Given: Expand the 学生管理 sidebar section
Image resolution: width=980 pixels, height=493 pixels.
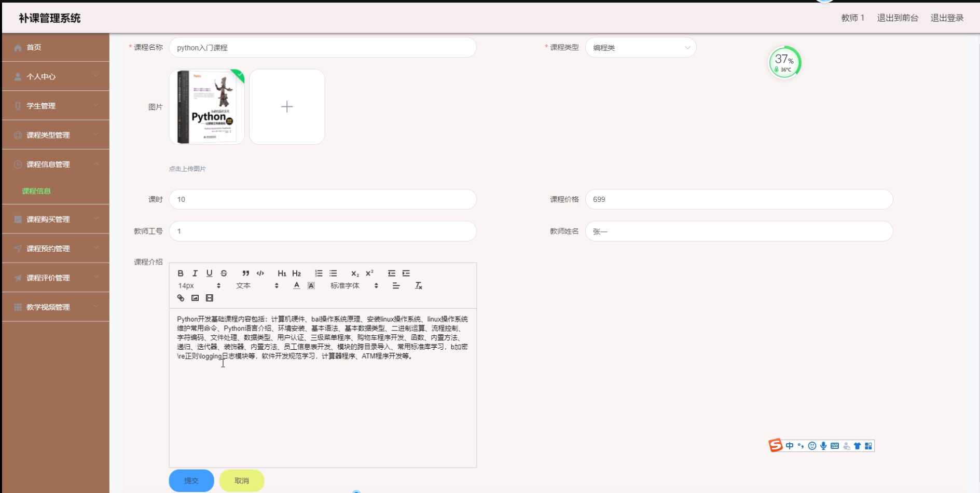Looking at the screenshot, I should click(x=56, y=105).
